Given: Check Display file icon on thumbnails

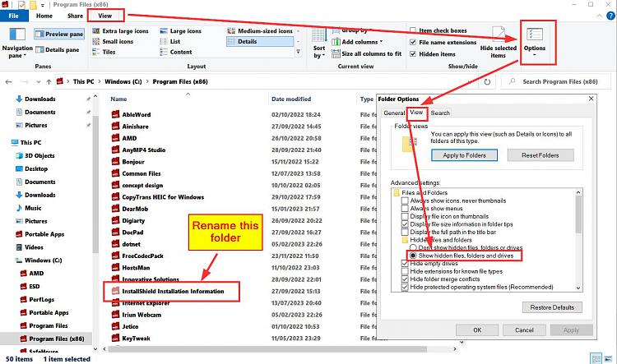Looking at the screenshot, I should 405,216.
